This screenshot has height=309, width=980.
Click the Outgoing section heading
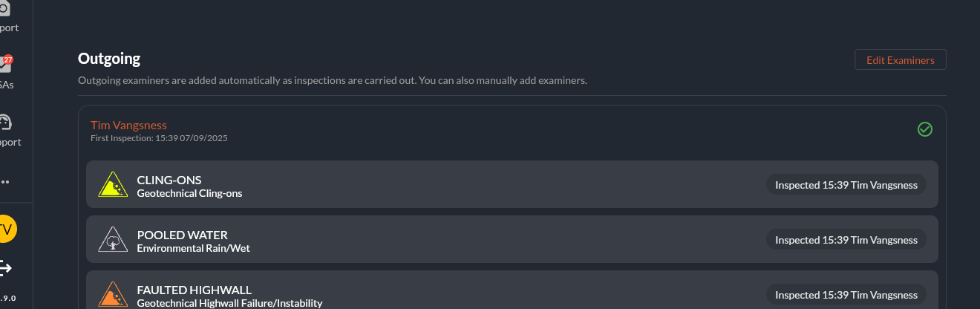coord(109,58)
